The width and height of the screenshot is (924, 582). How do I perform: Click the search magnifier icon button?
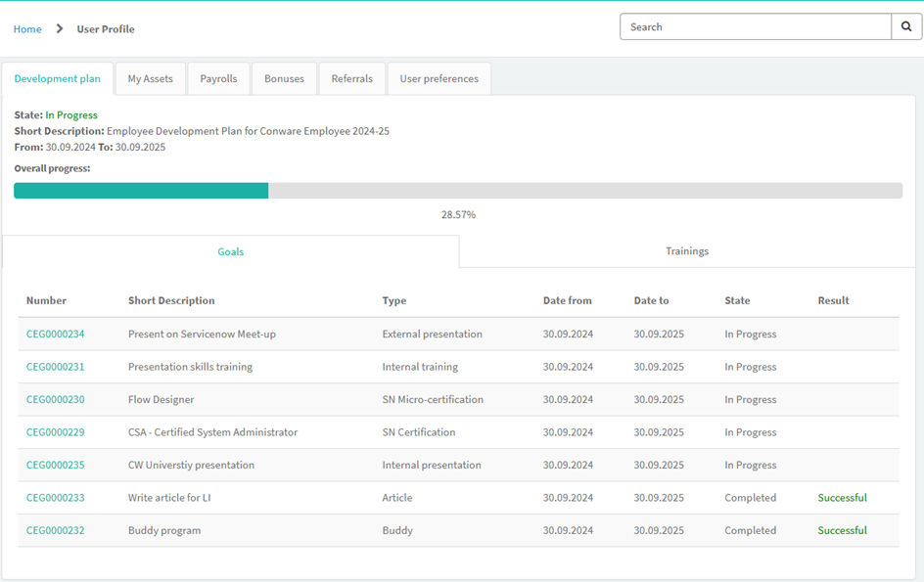click(906, 27)
